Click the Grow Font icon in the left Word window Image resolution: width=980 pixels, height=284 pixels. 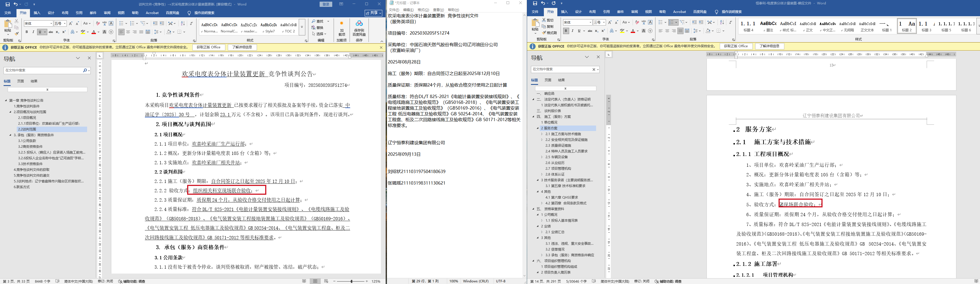(x=71, y=24)
